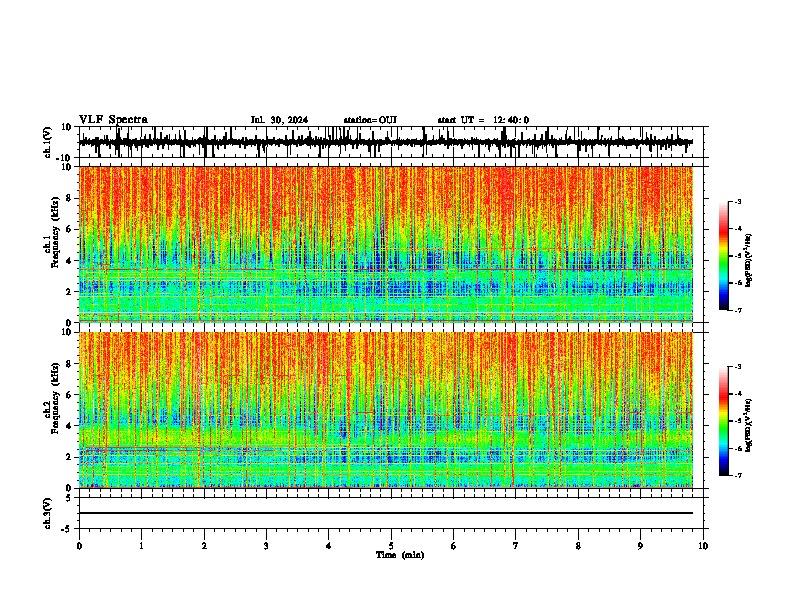Click the 'VLF Spectra' title text
The image size is (792, 612).
pos(113,120)
